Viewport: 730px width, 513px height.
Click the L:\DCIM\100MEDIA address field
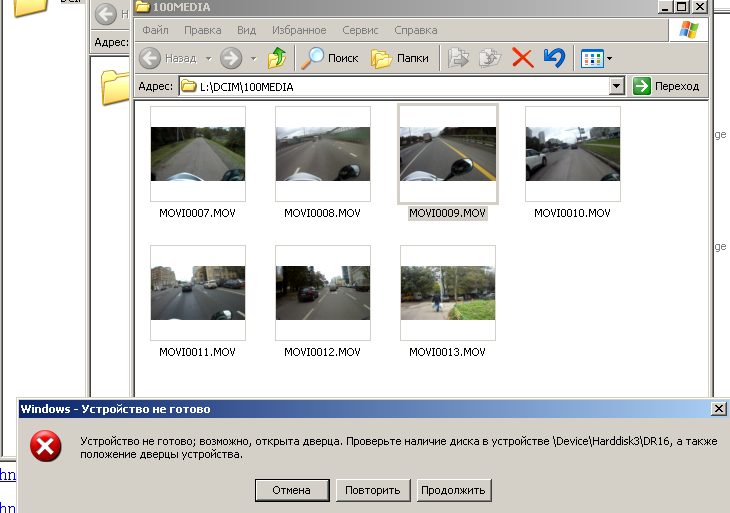(400, 87)
